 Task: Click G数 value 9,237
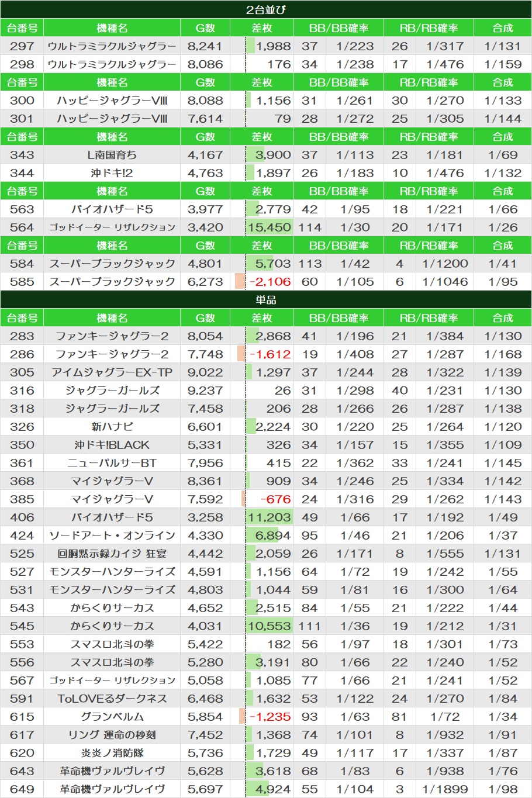pos(205,391)
